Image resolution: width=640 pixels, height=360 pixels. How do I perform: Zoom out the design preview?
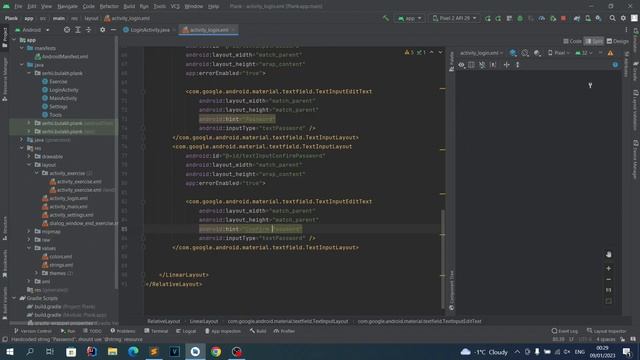[609, 280]
